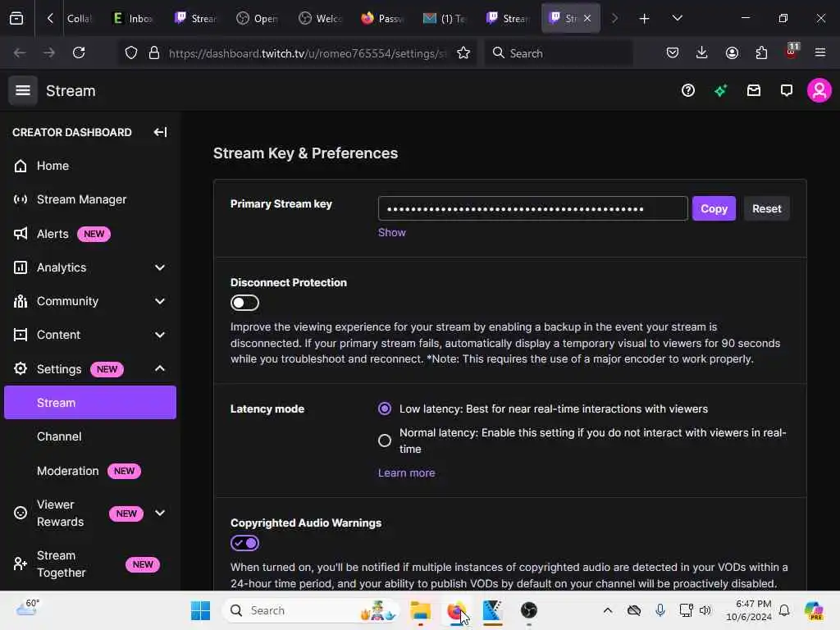Click Learn more under Latency mode
The height and width of the screenshot is (630, 840).
pos(407,473)
